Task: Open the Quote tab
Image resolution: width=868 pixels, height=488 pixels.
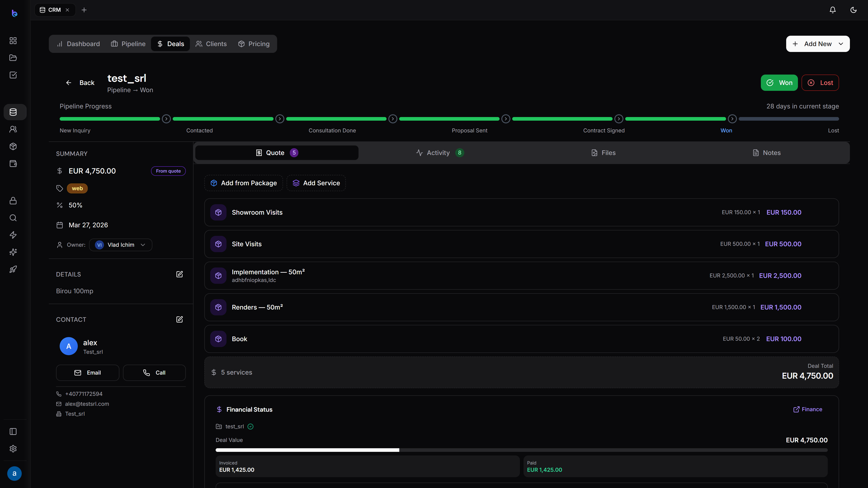Action: click(x=277, y=152)
